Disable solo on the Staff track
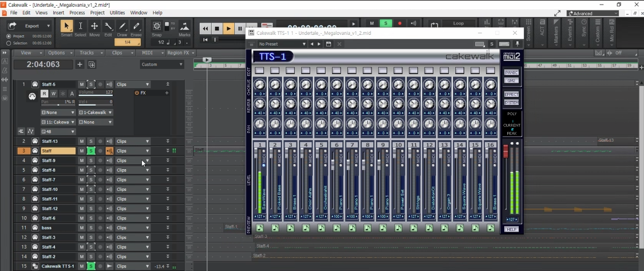 pyautogui.click(x=91, y=151)
